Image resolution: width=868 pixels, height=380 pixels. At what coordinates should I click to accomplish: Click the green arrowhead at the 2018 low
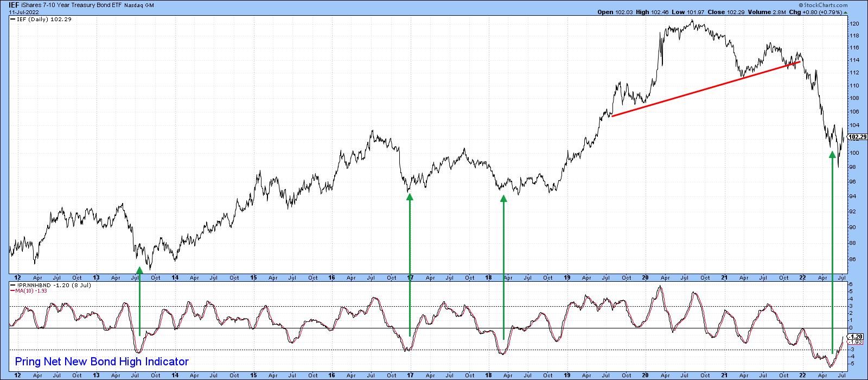point(503,199)
